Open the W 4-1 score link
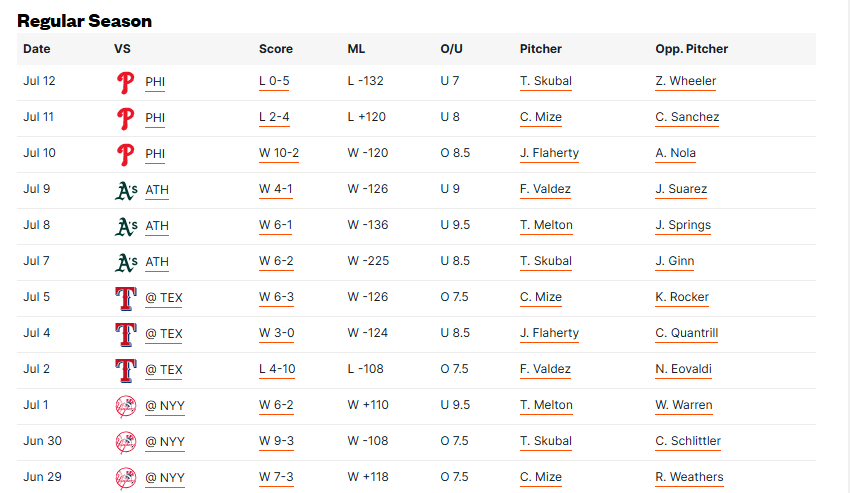850x493 pixels. (x=276, y=189)
